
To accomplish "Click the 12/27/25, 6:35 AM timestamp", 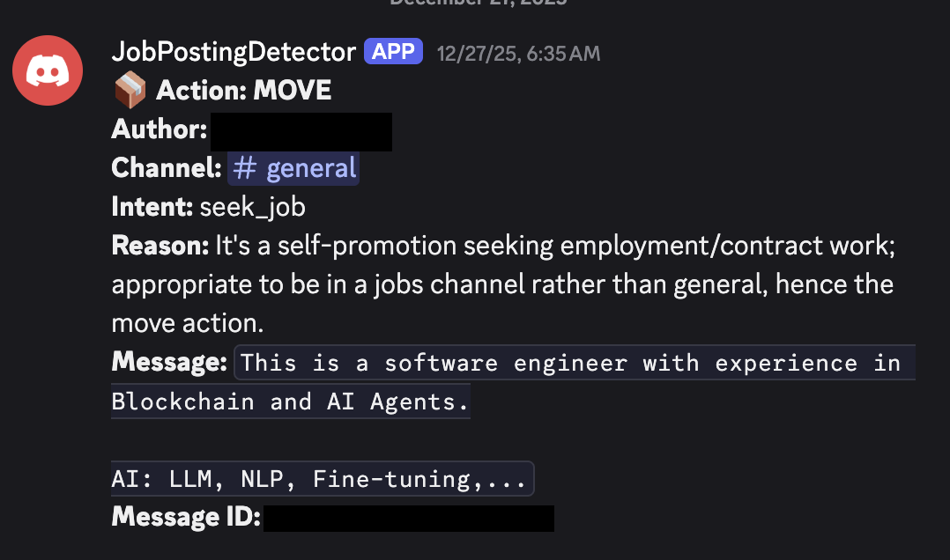I will pyautogui.click(x=517, y=52).
